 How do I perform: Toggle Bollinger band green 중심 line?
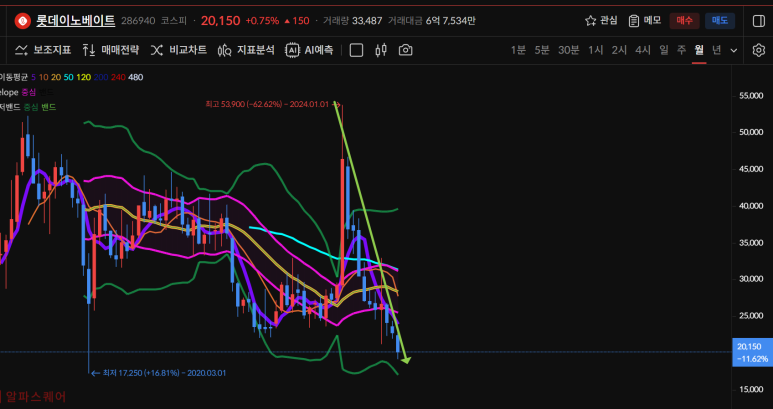tap(31, 107)
